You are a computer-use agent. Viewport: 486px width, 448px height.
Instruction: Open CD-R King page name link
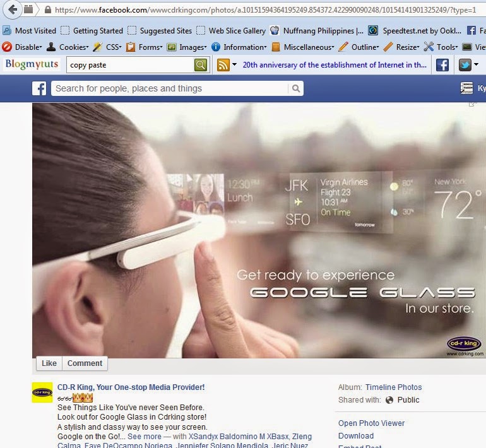pos(131,387)
